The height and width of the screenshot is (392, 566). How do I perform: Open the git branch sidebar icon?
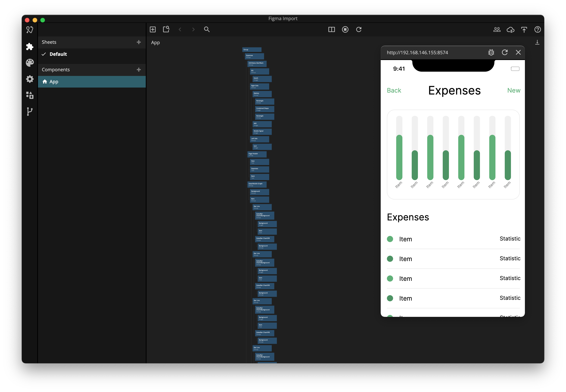point(29,112)
